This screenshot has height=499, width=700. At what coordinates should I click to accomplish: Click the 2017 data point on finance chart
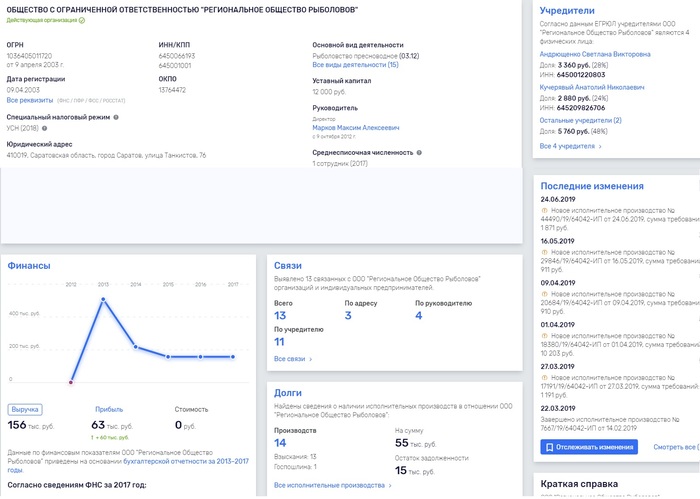tap(233, 357)
